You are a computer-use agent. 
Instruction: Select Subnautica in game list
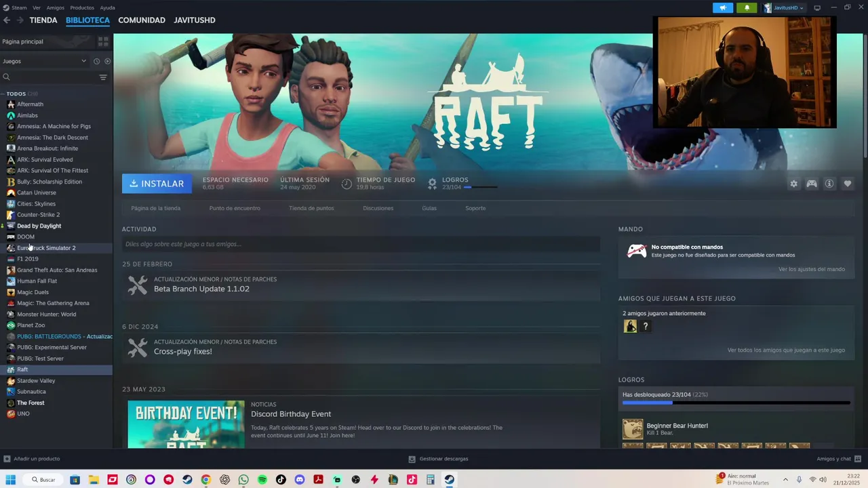[31, 392]
